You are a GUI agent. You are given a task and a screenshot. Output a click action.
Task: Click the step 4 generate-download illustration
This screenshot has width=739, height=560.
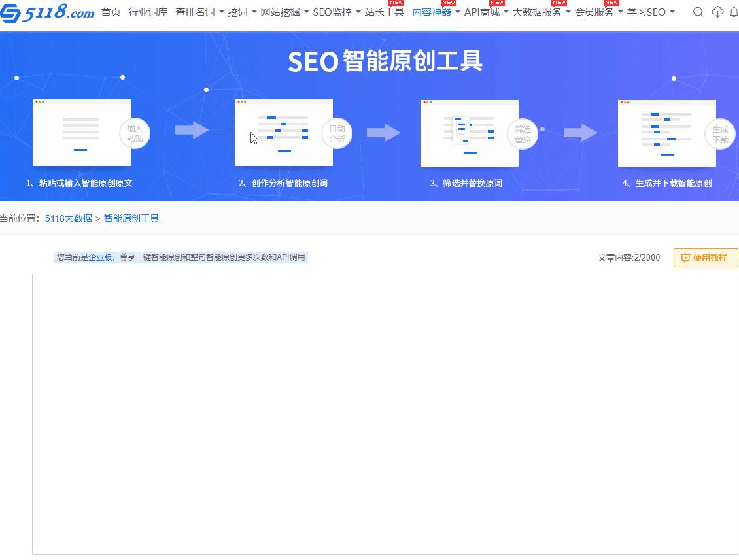[666, 133]
